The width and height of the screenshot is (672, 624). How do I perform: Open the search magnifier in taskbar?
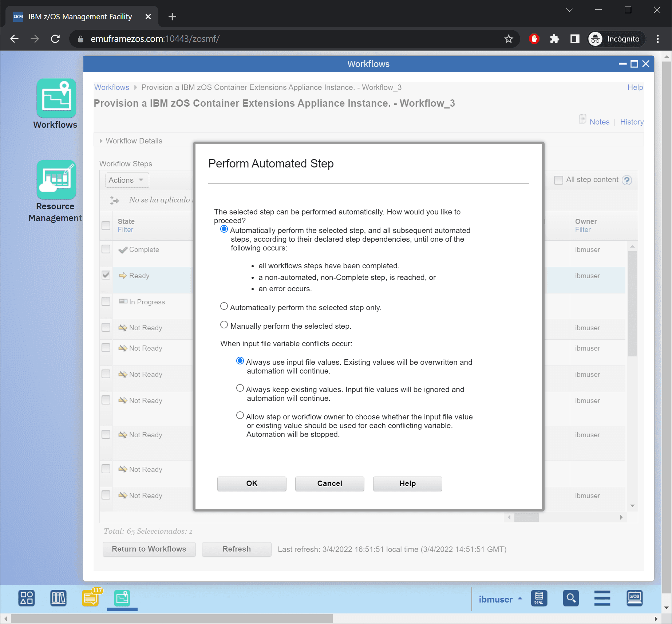click(x=570, y=598)
